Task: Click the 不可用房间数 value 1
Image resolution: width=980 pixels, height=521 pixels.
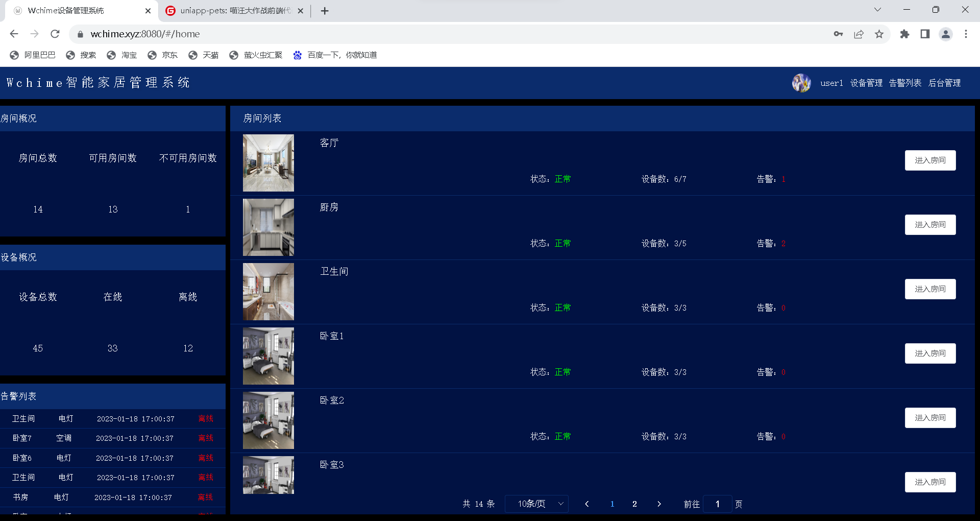Action: (188, 209)
